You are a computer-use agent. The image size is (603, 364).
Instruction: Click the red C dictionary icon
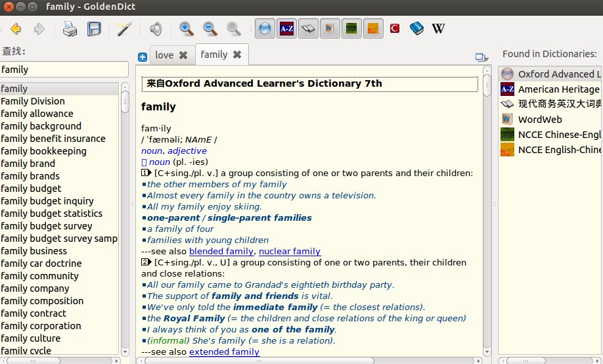(x=395, y=28)
